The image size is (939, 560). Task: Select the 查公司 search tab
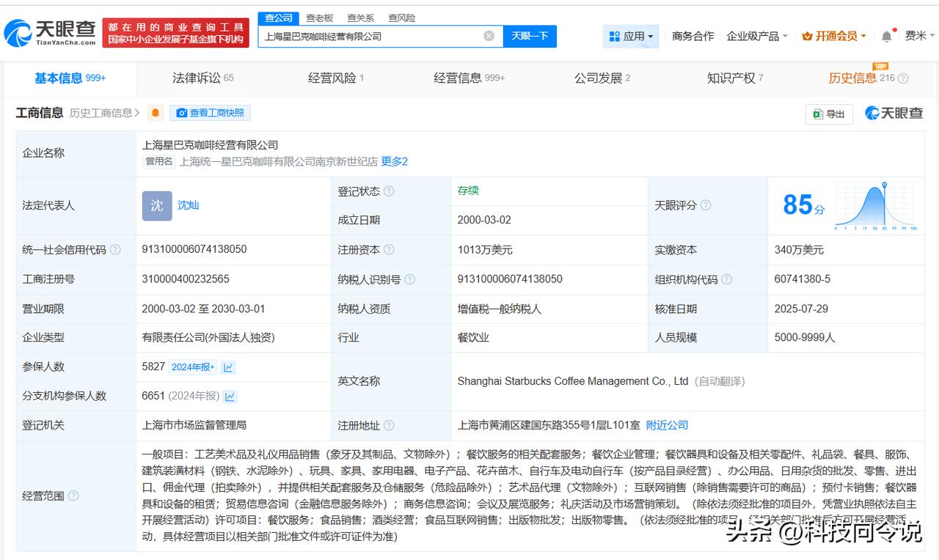click(x=278, y=18)
